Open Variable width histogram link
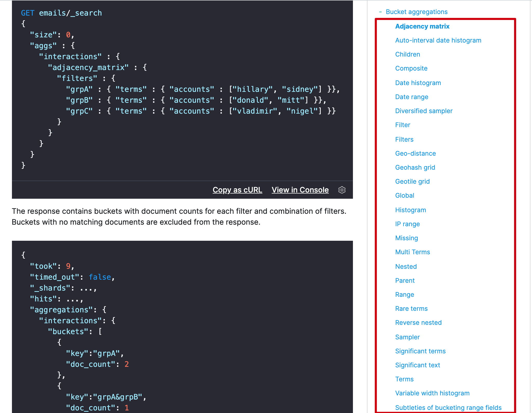Viewport: 532px width, 413px height. [432, 393]
